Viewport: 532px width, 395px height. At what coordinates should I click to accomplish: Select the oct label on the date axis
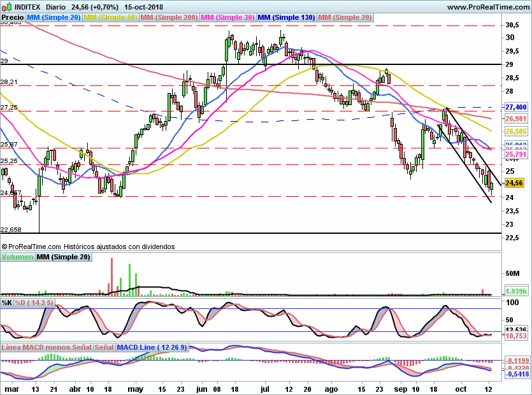point(461,389)
